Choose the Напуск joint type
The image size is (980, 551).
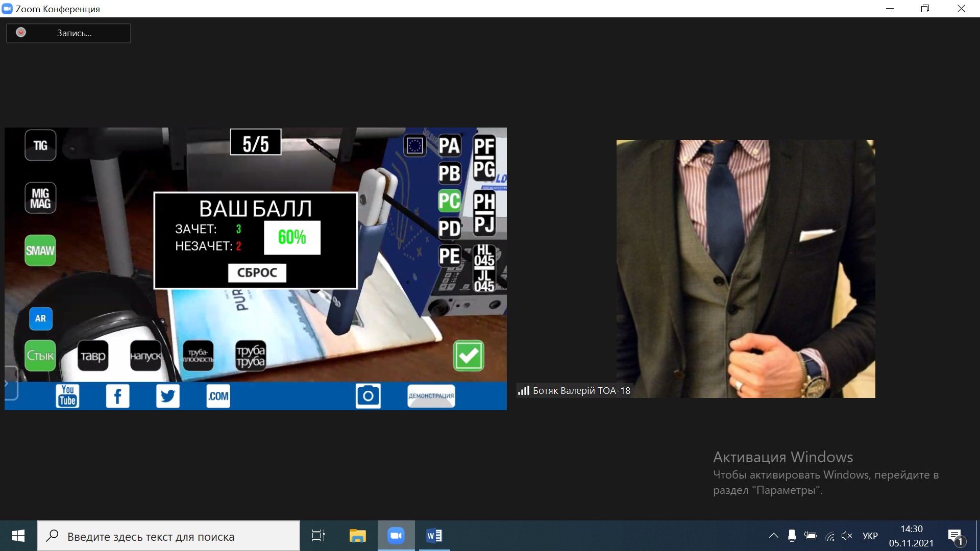(x=145, y=356)
